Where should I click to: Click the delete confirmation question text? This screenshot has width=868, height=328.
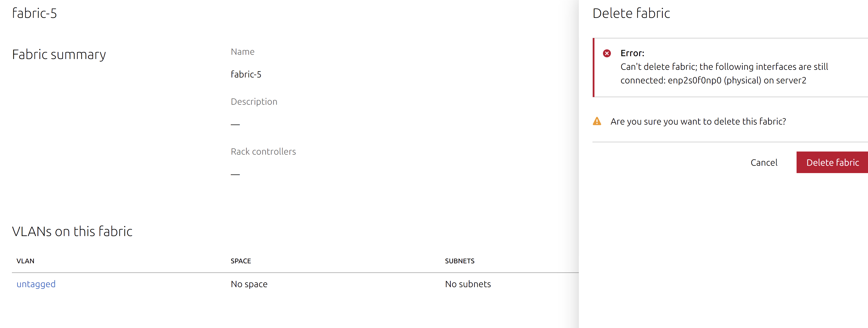point(698,121)
